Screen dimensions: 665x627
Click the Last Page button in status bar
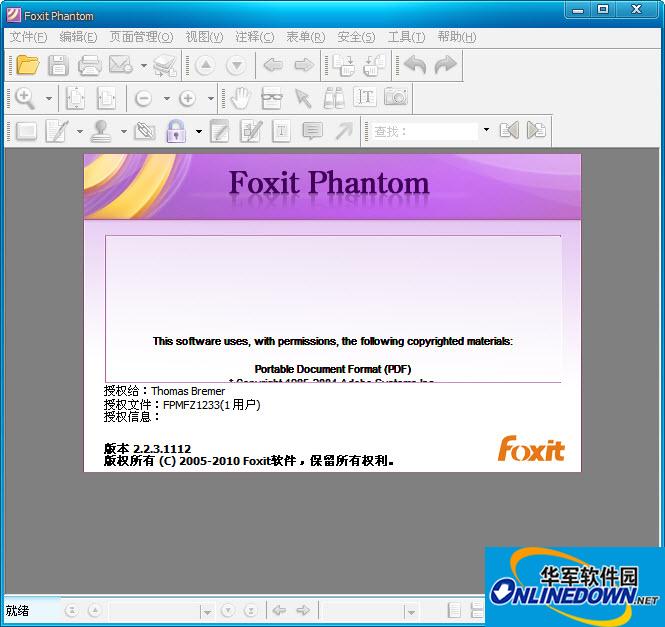click(251, 611)
